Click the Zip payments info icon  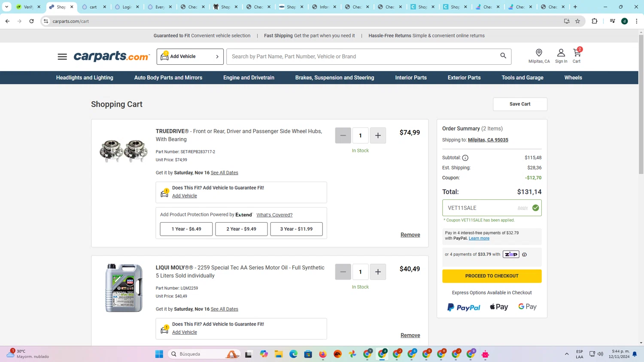point(524,254)
